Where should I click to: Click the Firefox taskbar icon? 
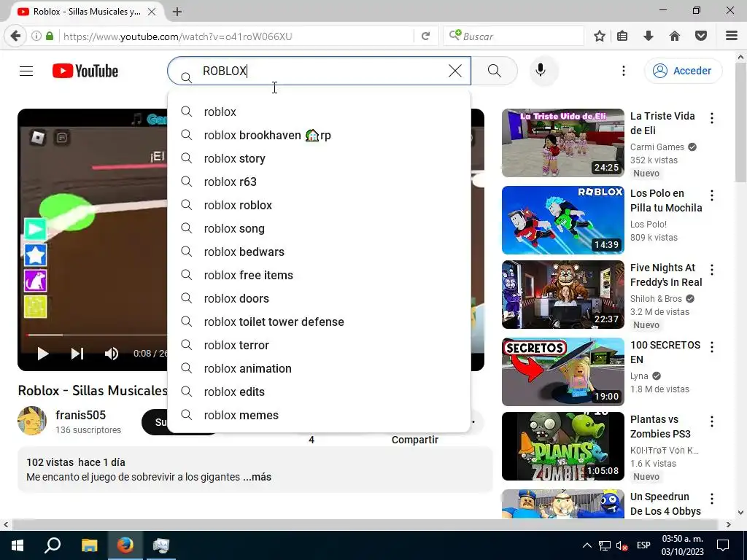pos(125,545)
